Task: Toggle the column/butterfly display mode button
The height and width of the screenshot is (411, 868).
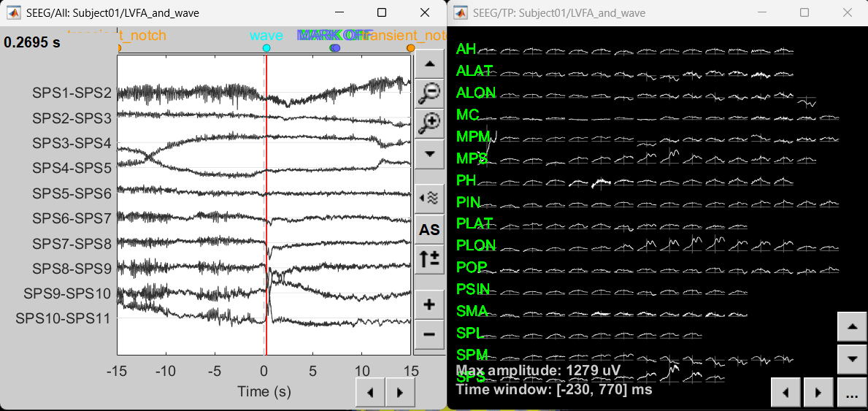Action: 429,196
